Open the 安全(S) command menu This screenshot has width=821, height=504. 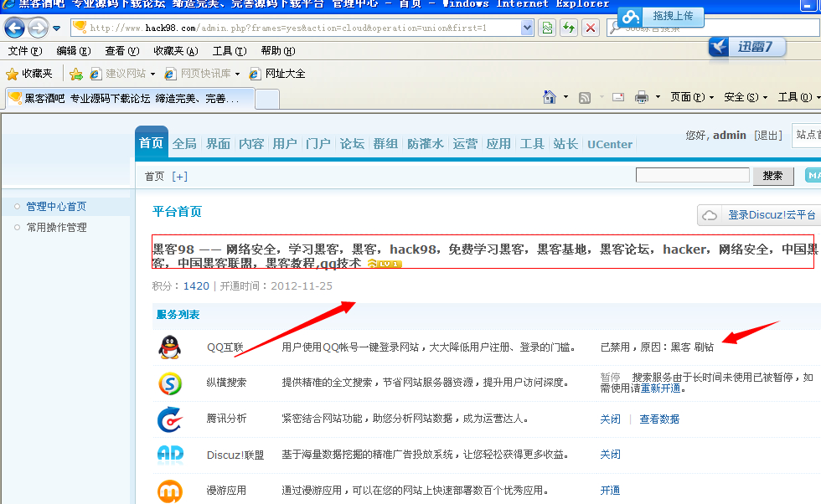(746, 97)
